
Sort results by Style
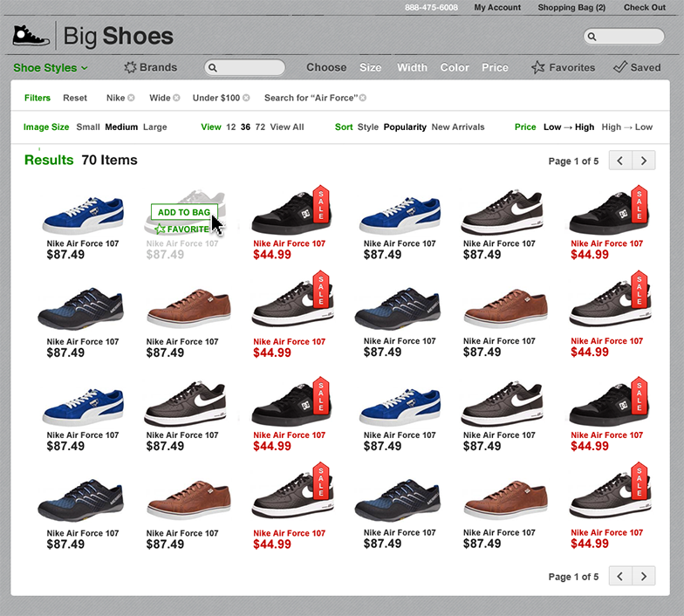pyautogui.click(x=368, y=127)
